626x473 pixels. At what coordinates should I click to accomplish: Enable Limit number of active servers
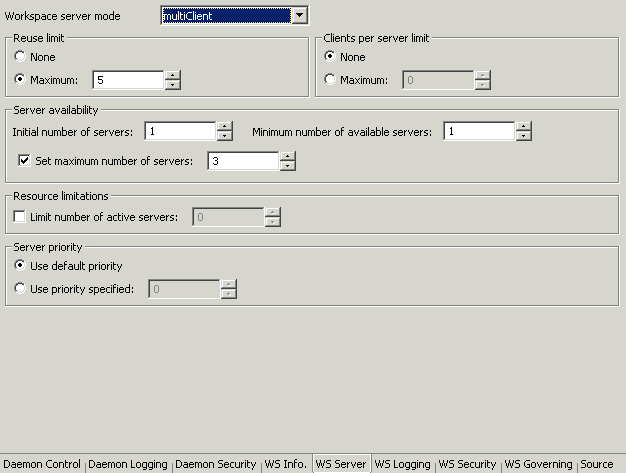(x=19, y=217)
